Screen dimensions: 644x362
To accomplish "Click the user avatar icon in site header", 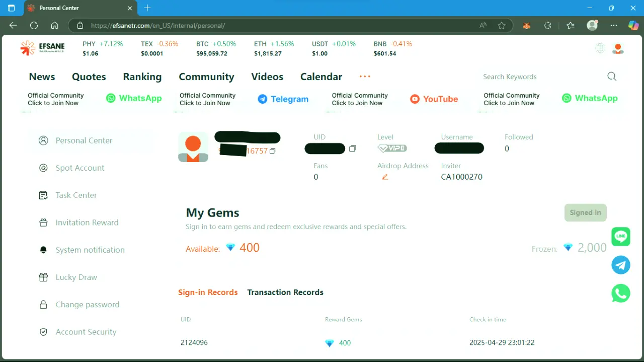I will click(618, 48).
